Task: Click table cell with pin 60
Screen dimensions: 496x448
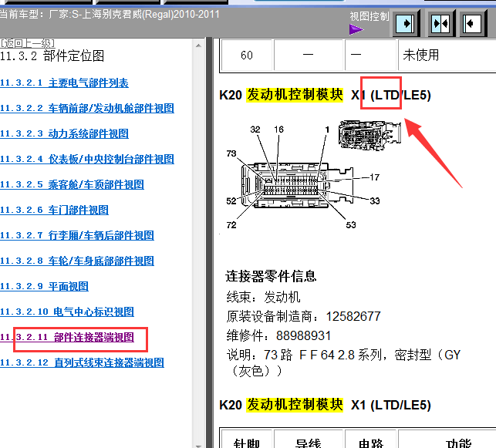Action: [x=247, y=55]
